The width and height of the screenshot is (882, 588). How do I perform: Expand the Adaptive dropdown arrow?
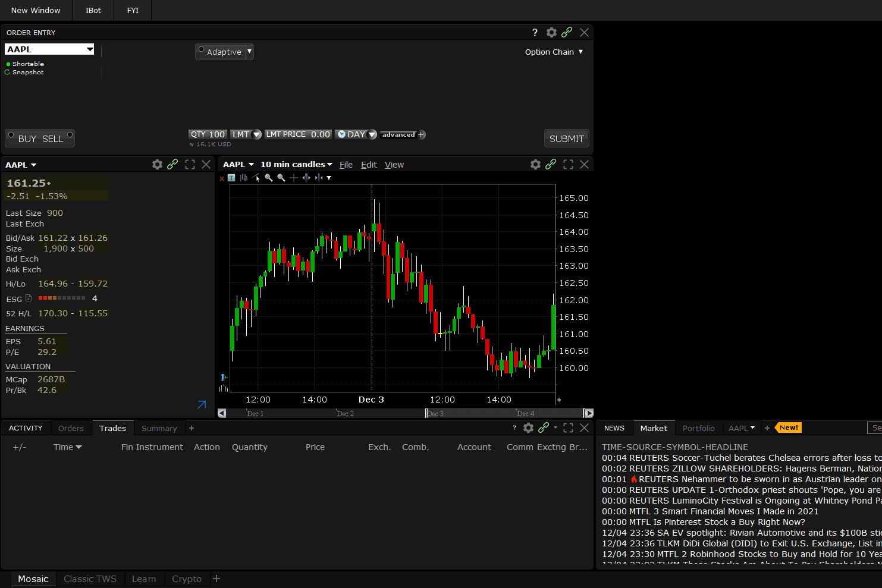tap(250, 52)
